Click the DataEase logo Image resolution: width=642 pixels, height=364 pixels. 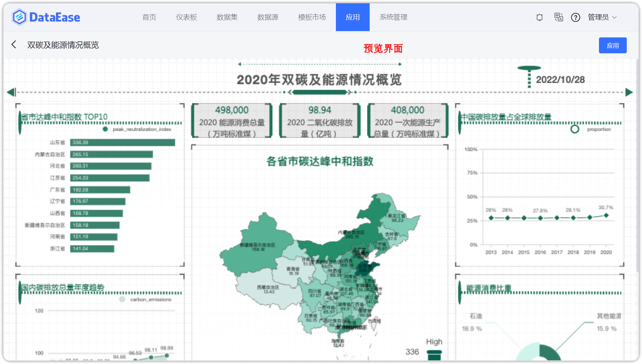[x=46, y=17]
